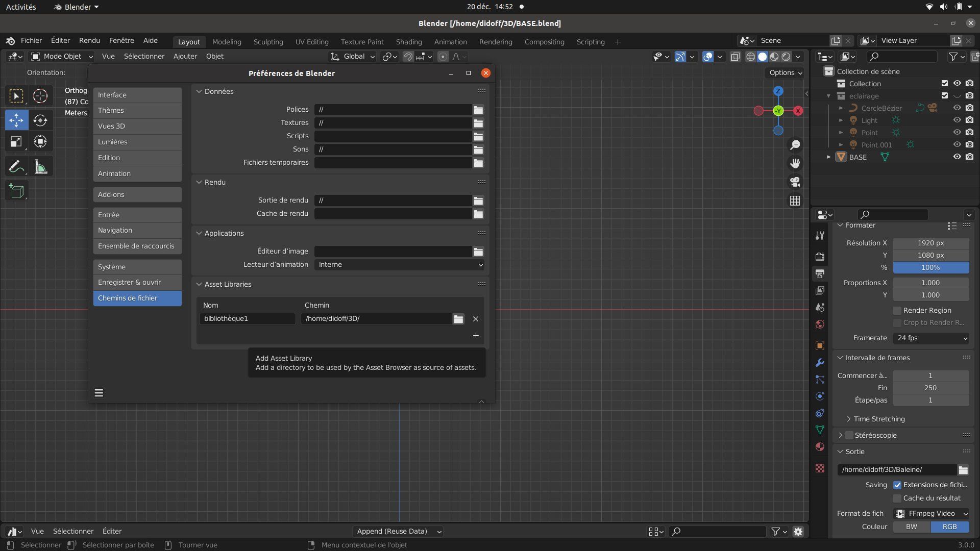Open the Output properties tab icon
Screen dimensions: 980x551
coord(820,273)
